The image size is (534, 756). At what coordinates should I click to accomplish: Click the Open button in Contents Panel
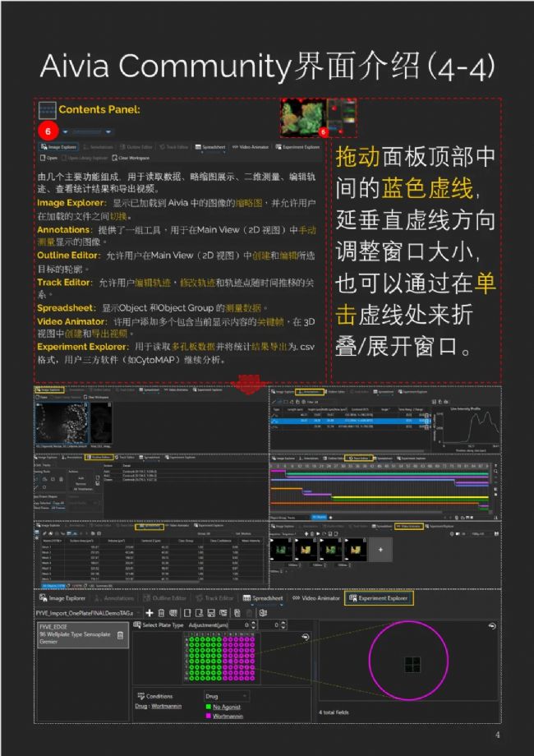pos(48,158)
